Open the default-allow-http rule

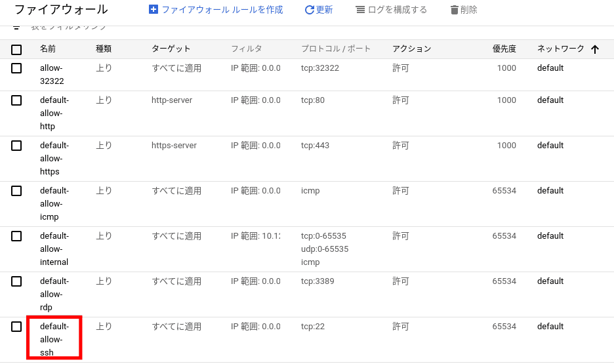pos(54,113)
